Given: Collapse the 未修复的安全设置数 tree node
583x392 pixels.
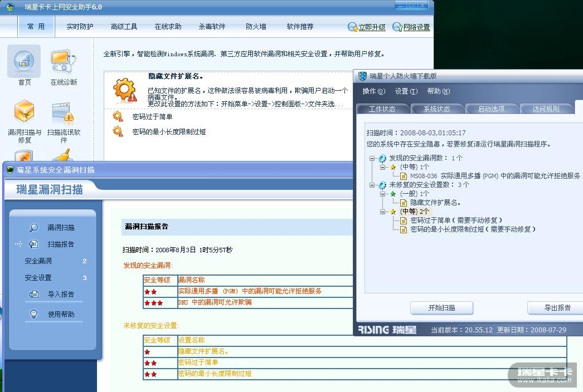Looking at the screenshot, I should coord(372,185).
